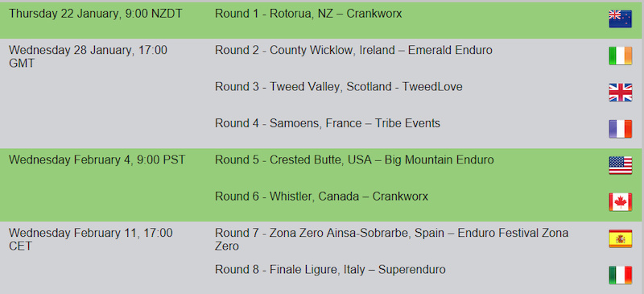The width and height of the screenshot is (644, 294).
Task: Select Round 8 Finale Ligure Superenduro entry
Action: point(330,270)
